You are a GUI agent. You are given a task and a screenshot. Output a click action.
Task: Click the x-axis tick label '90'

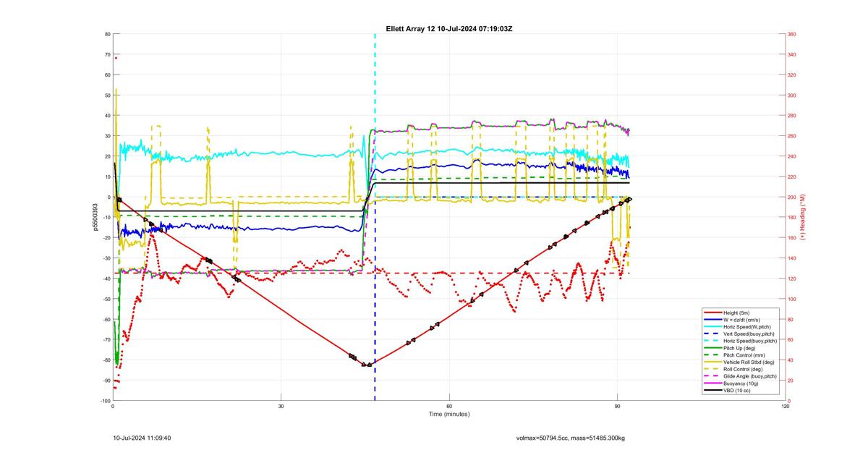(x=617, y=407)
